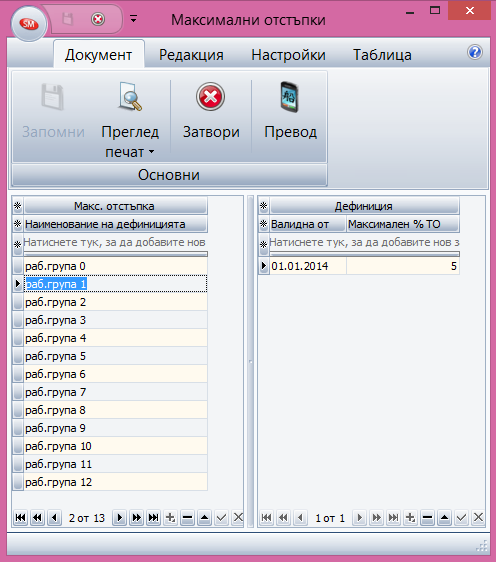Select the Таблица ribbon tab
Image resolution: width=496 pixels, height=562 pixels.
click(x=382, y=55)
